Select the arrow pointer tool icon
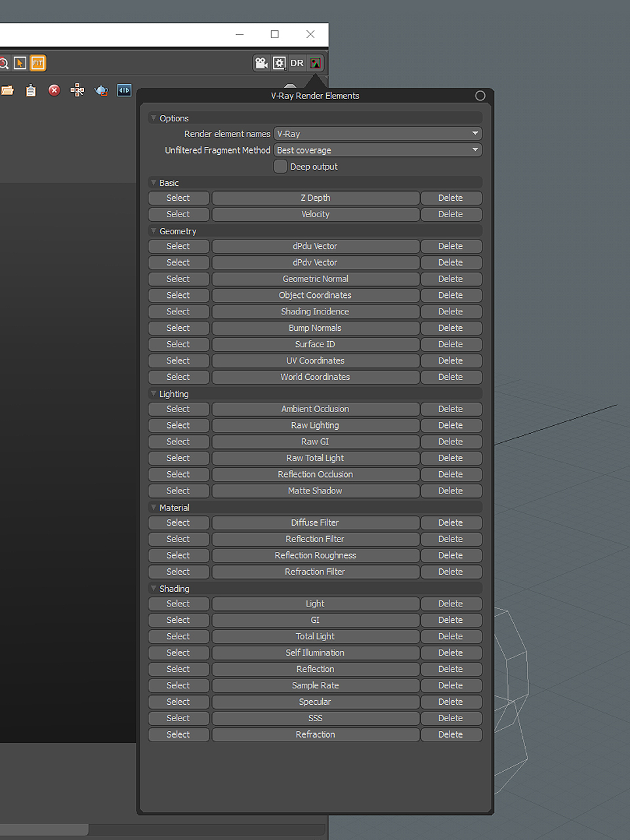 (x=20, y=63)
